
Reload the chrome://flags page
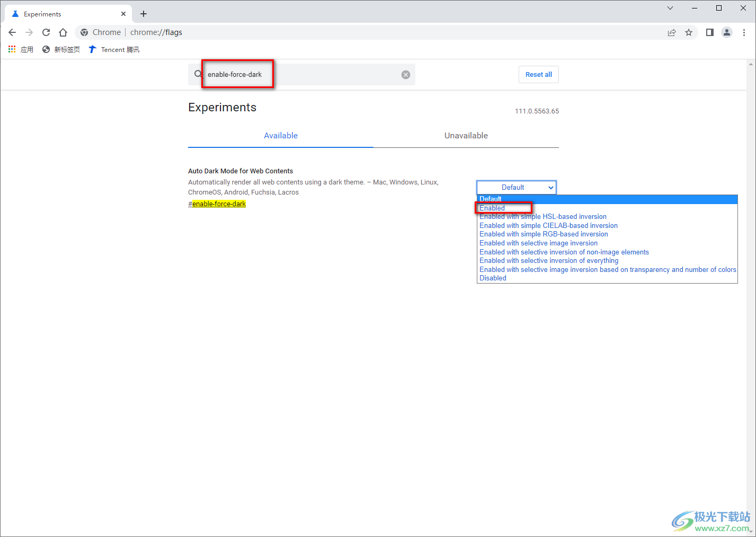[x=46, y=32]
